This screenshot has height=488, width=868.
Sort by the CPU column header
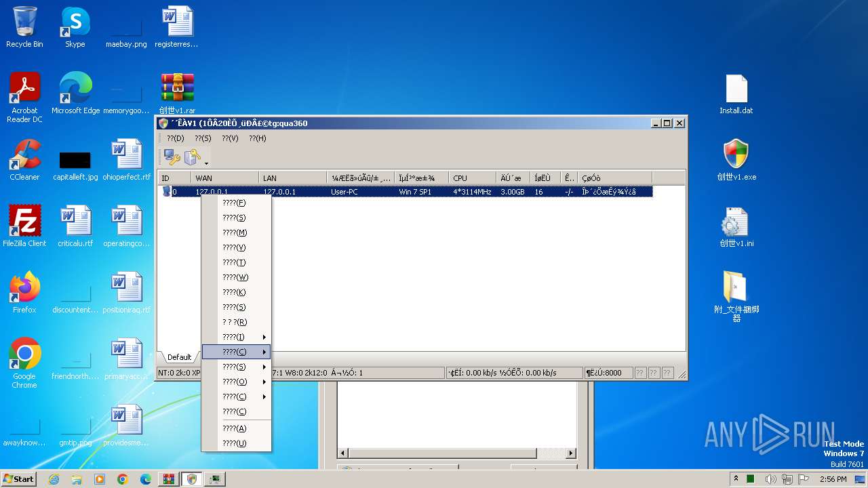click(472, 178)
